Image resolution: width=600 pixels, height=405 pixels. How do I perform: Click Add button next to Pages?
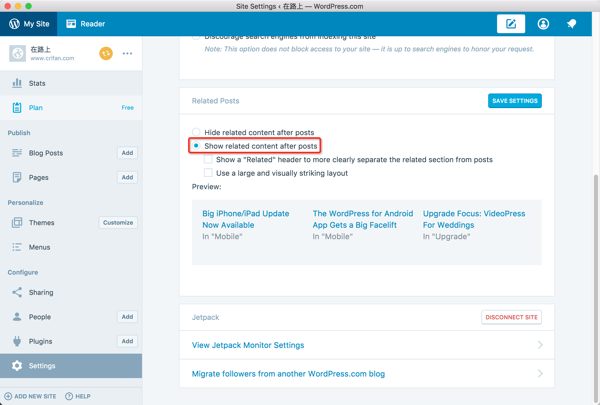pyautogui.click(x=127, y=177)
